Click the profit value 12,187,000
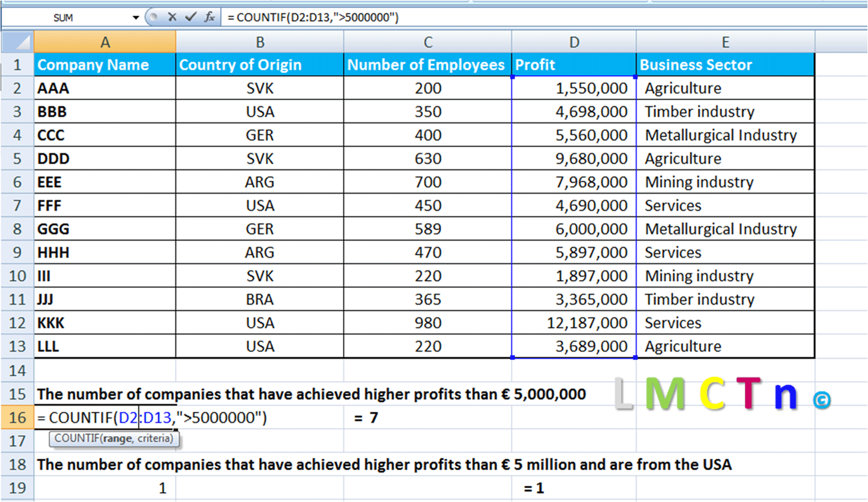This screenshot has height=502, width=868. coord(574,323)
